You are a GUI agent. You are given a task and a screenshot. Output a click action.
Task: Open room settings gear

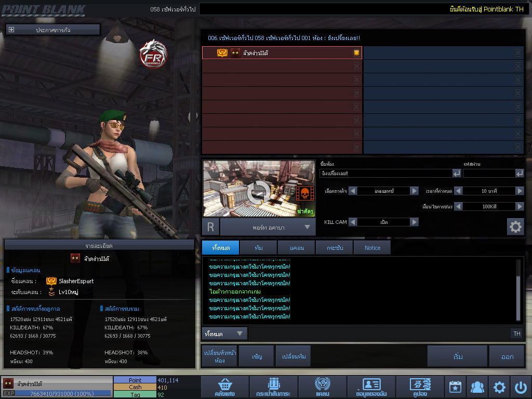tap(515, 227)
